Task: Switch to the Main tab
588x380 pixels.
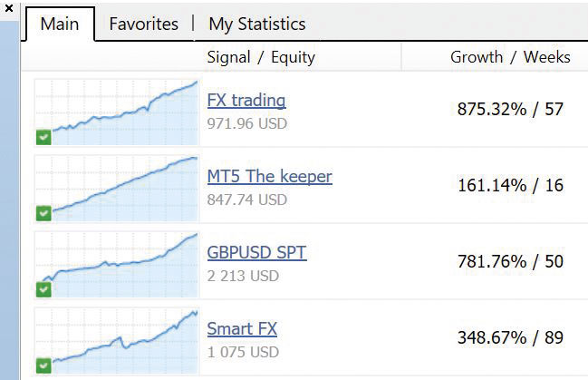Action: tap(60, 24)
